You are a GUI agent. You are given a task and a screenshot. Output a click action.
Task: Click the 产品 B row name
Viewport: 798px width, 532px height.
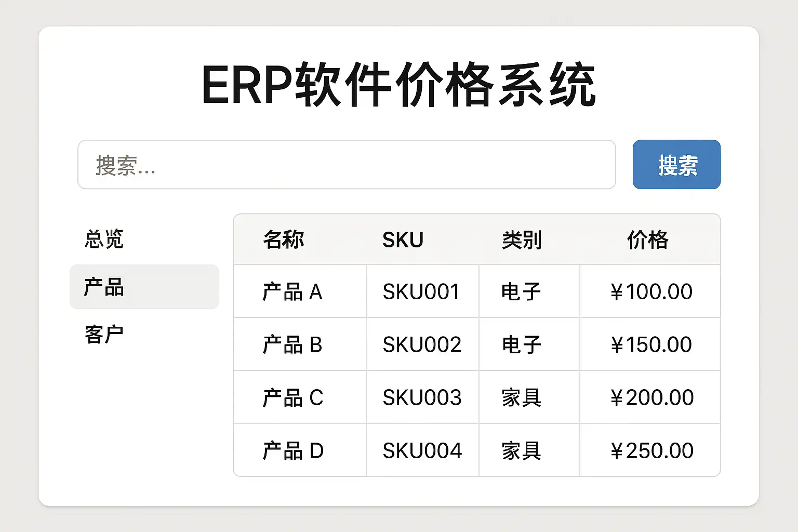click(x=292, y=345)
